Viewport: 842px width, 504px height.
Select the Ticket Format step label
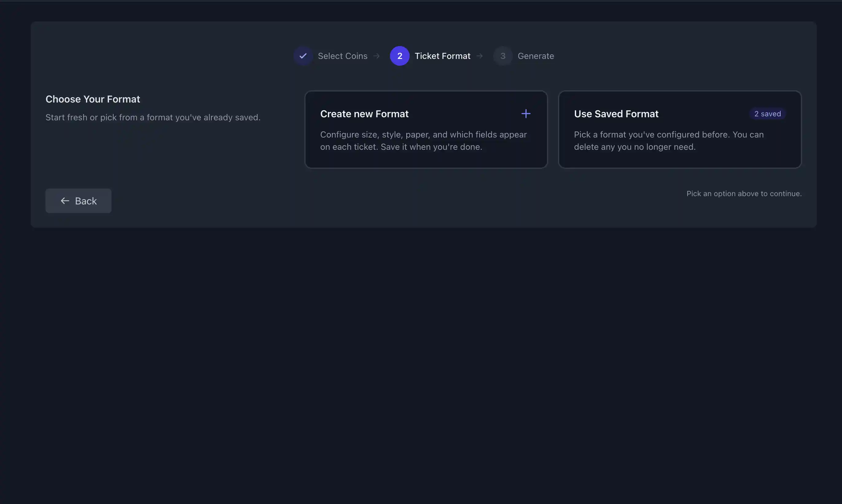coord(442,56)
